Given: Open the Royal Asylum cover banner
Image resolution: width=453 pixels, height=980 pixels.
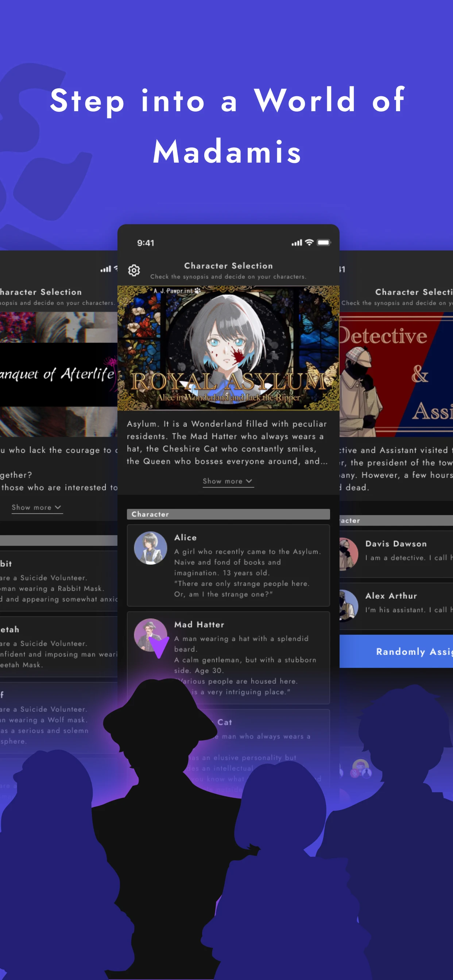Looking at the screenshot, I should [x=228, y=348].
